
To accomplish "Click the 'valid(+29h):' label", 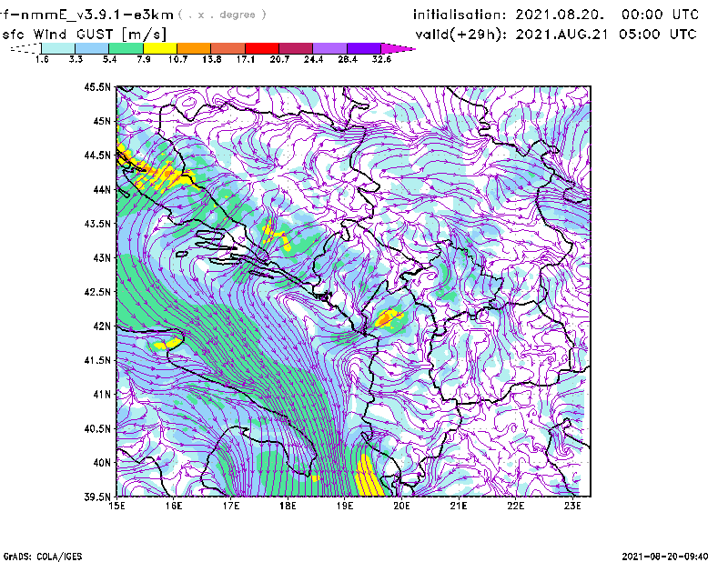I will tap(461, 35).
